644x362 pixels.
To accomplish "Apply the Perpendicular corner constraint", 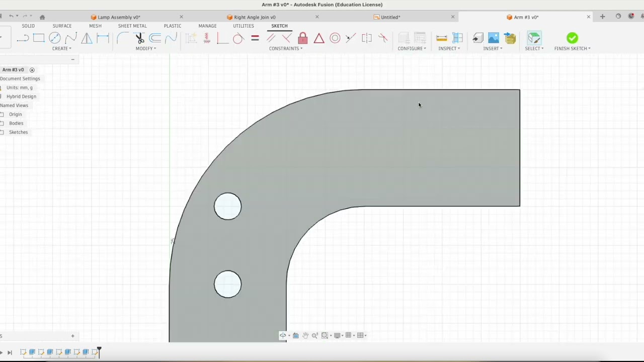I will (222, 38).
